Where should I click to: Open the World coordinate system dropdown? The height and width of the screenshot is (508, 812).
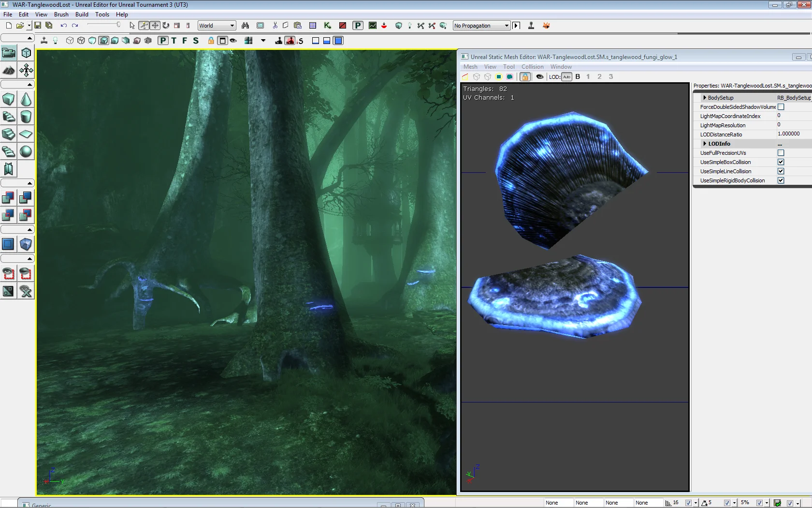pyautogui.click(x=217, y=26)
